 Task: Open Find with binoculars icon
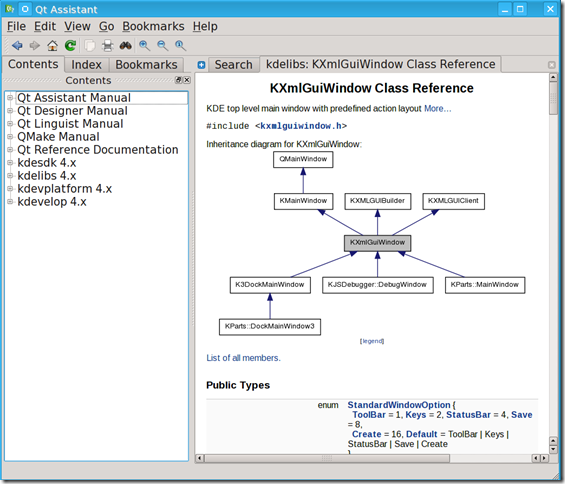click(125, 45)
